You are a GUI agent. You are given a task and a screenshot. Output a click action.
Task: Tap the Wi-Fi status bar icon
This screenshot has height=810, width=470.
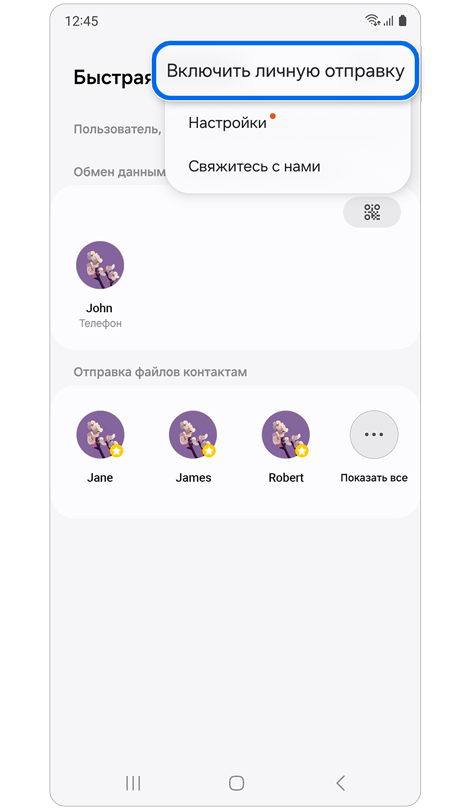click(372, 20)
